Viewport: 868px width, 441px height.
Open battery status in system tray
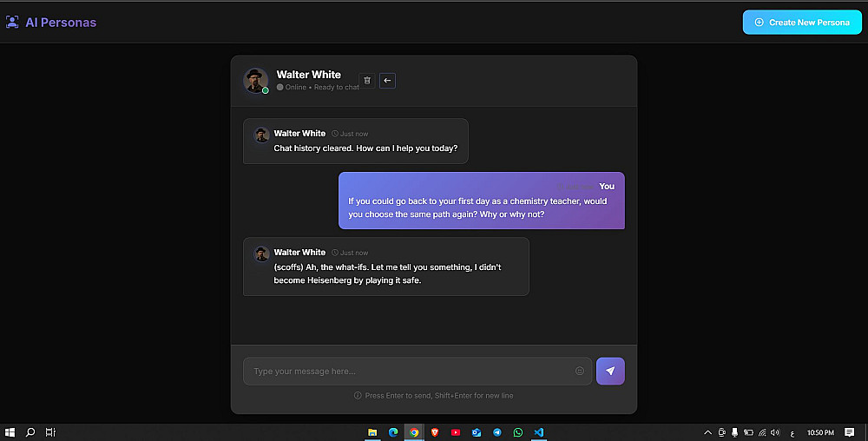pos(748,432)
